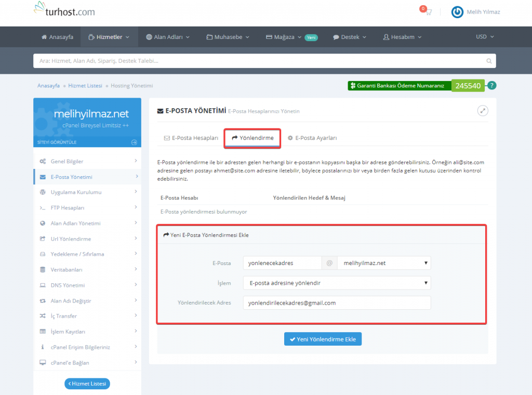Open the Alan Adları menu
Screen dimensions: 532x395
tap(168, 37)
